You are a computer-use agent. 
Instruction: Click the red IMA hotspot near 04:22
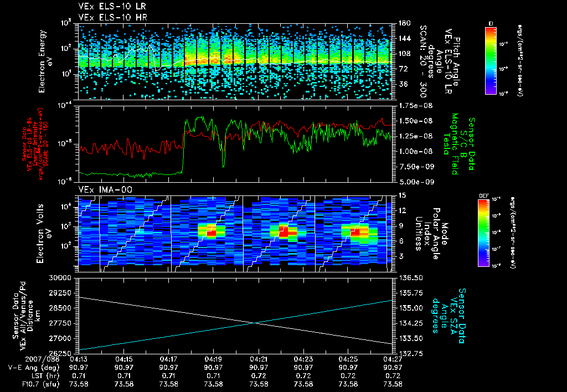click(x=283, y=231)
